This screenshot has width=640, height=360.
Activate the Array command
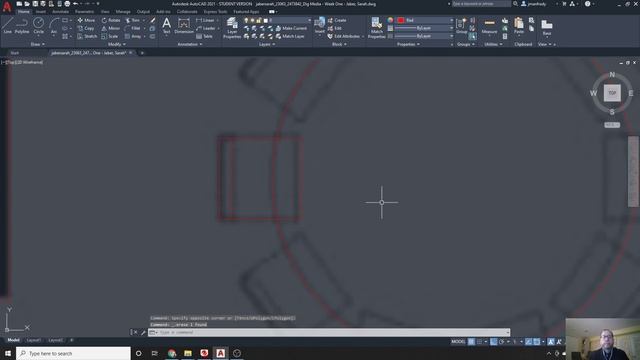(133, 36)
